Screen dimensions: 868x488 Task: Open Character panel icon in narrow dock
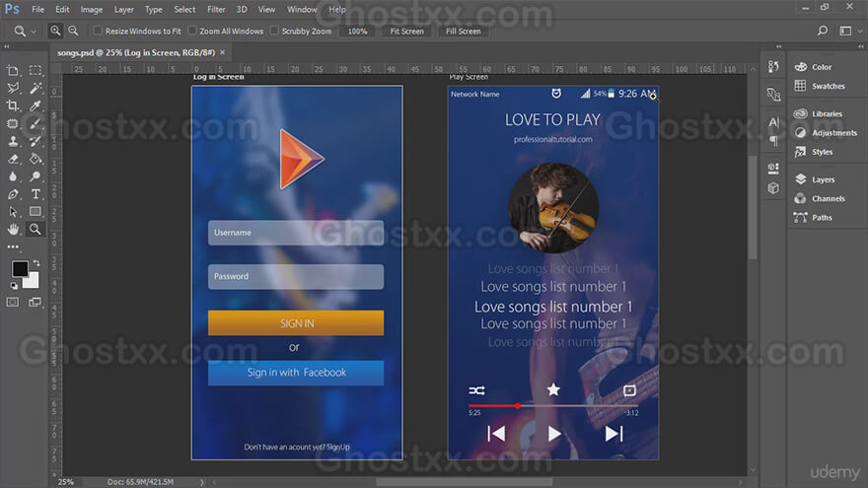(773, 121)
